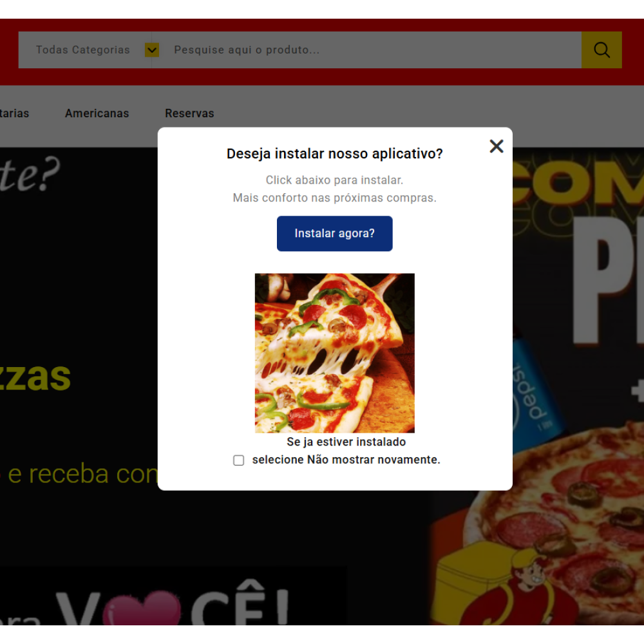
Task: Open the Reservas menu item
Action: coord(189,113)
